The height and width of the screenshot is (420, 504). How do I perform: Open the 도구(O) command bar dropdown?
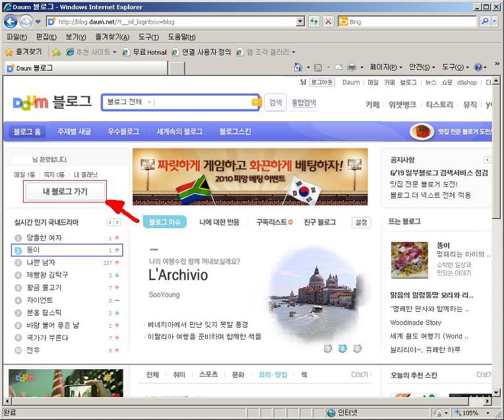(455, 67)
